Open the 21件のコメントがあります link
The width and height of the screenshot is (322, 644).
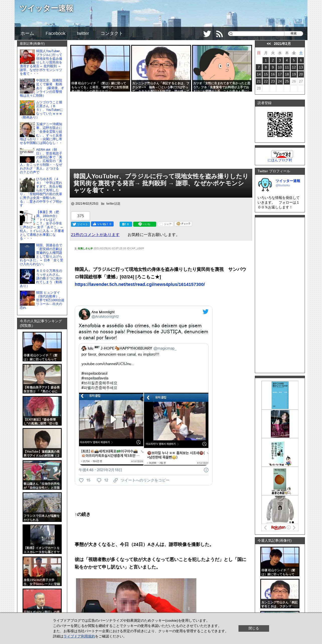tap(95, 235)
